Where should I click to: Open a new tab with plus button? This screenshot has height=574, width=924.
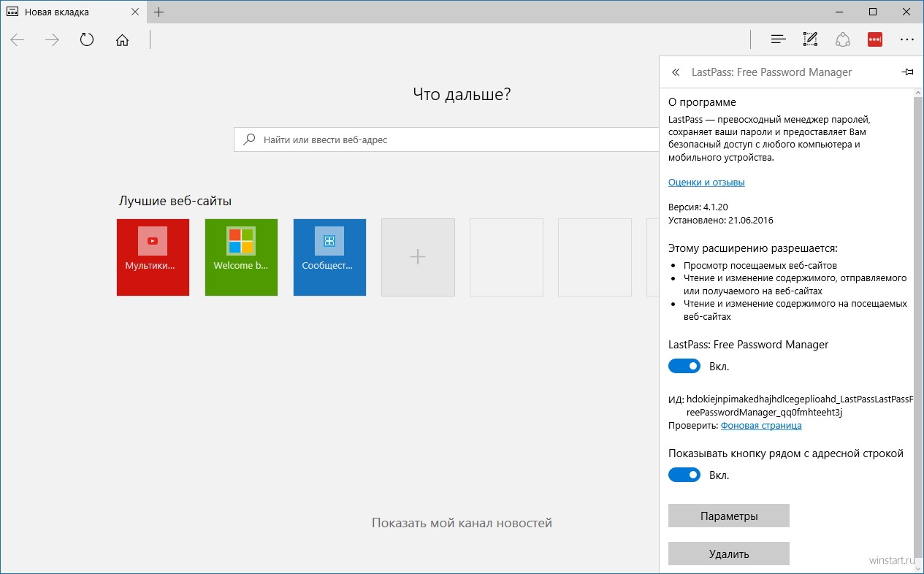pyautogui.click(x=159, y=12)
